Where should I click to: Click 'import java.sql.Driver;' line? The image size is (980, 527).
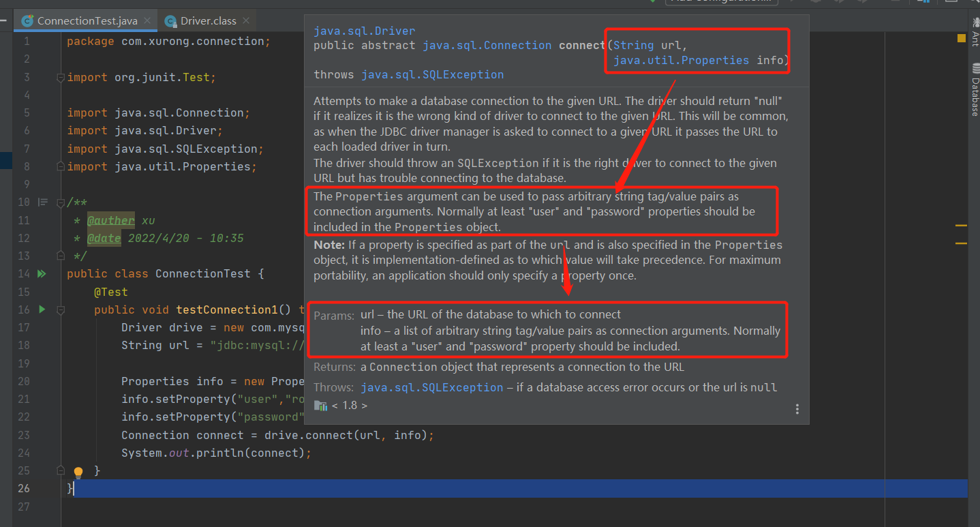tap(144, 131)
